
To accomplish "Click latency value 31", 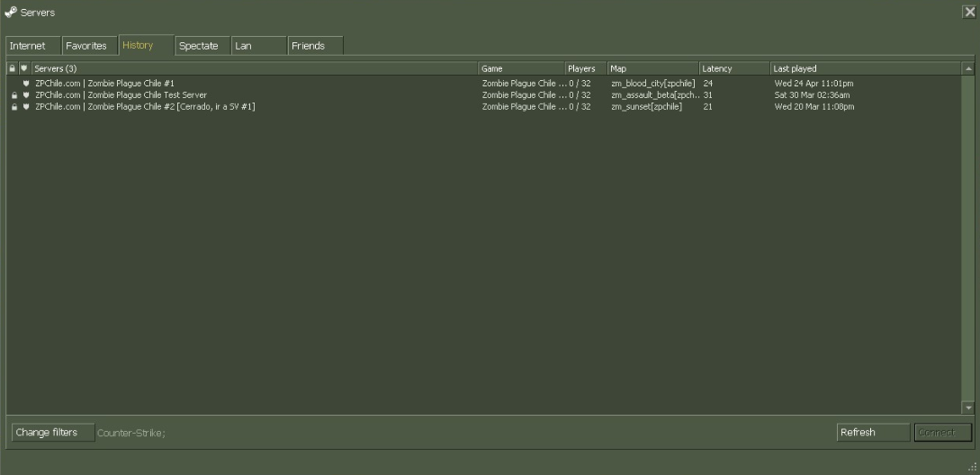I will [707, 95].
